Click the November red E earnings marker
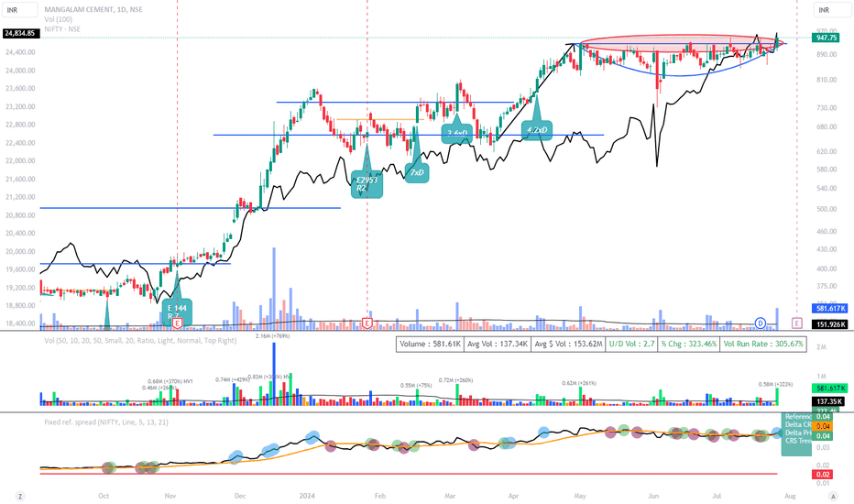Image resolution: width=854 pixels, height=504 pixels. pos(177,323)
